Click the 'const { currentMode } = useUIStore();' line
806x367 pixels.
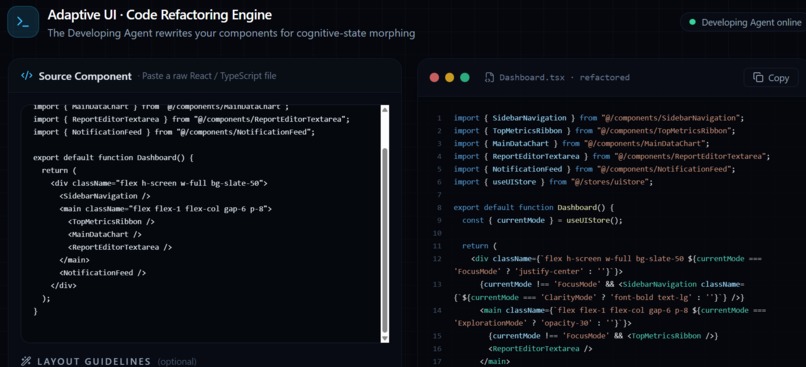click(x=542, y=220)
